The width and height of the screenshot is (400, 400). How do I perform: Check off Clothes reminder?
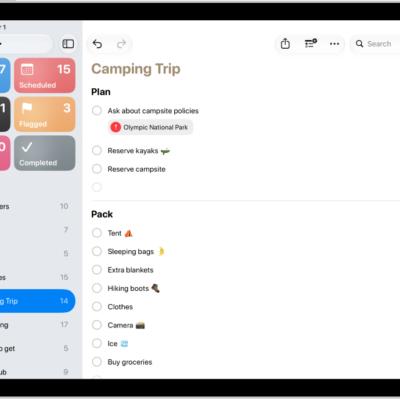(97, 307)
